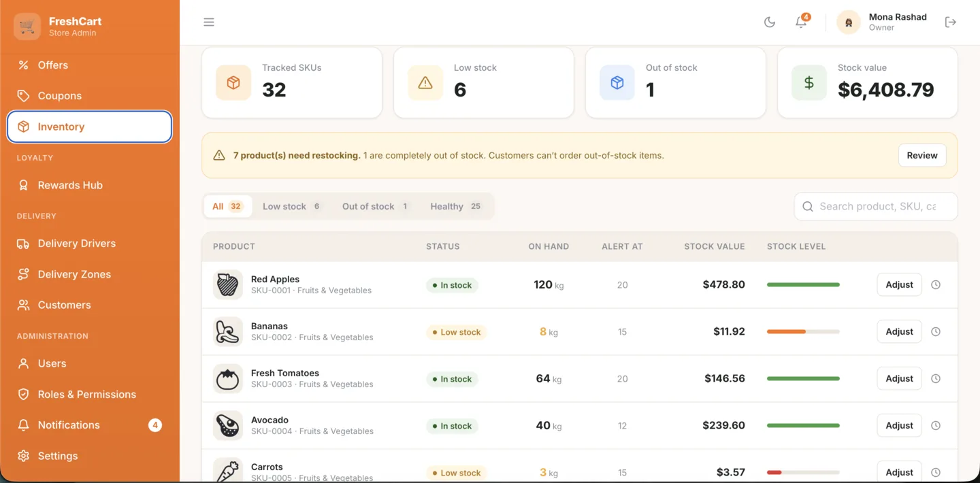
Task: Switch to the Low stock tab
Action: (x=292, y=206)
